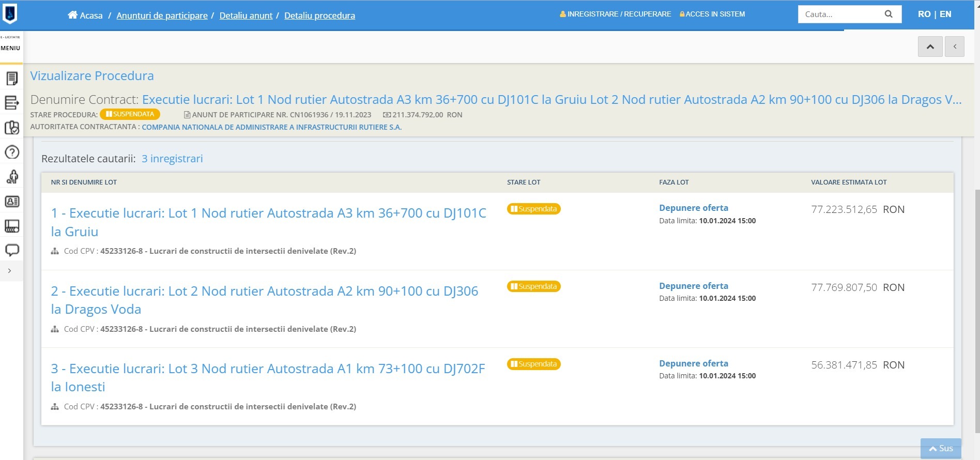Image resolution: width=980 pixels, height=460 pixels.
Task: Click Depunere oferta in Lot 2 row
Action: coord(694,286)
